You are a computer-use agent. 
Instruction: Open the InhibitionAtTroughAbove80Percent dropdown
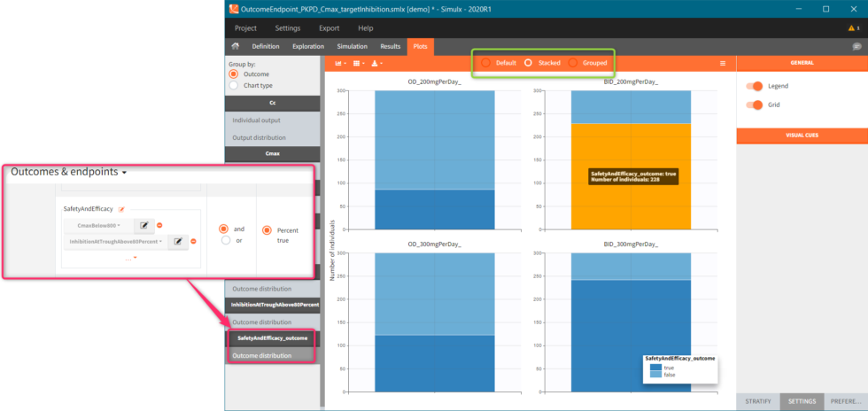[x=115, y=241]
